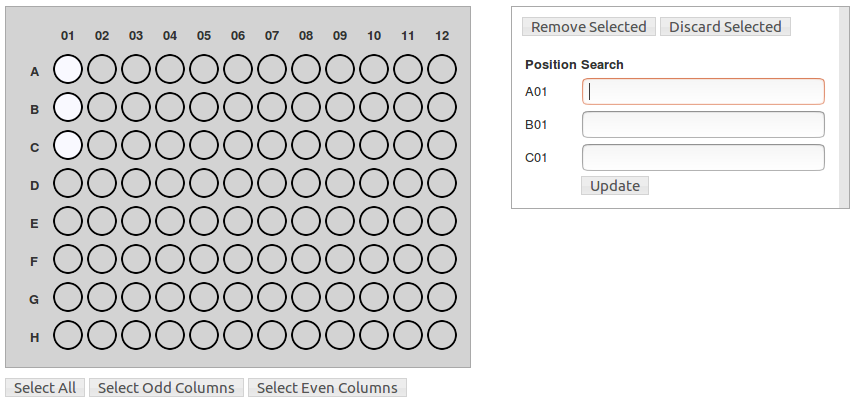Select well A12 on the plate
Viewport: 855px width, 402px height.
(x=442, y=69)
